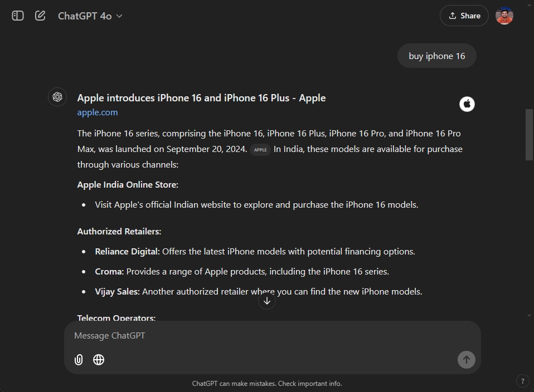This screenshot has height=392, width=534.
Task: Open the ChatGPT 4o model dropdown
Action: click(x=90, y=16)
